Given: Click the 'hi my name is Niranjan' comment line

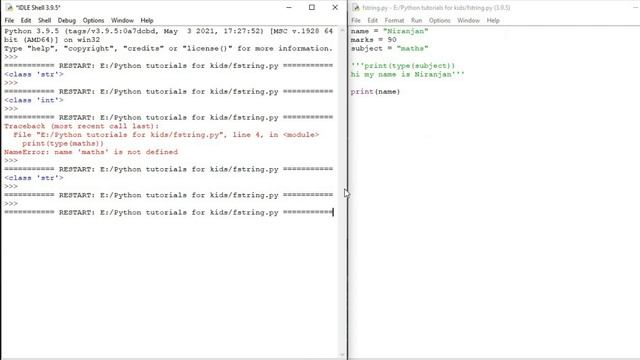Looking at the screenshot, I should click(x=407, y=74).
